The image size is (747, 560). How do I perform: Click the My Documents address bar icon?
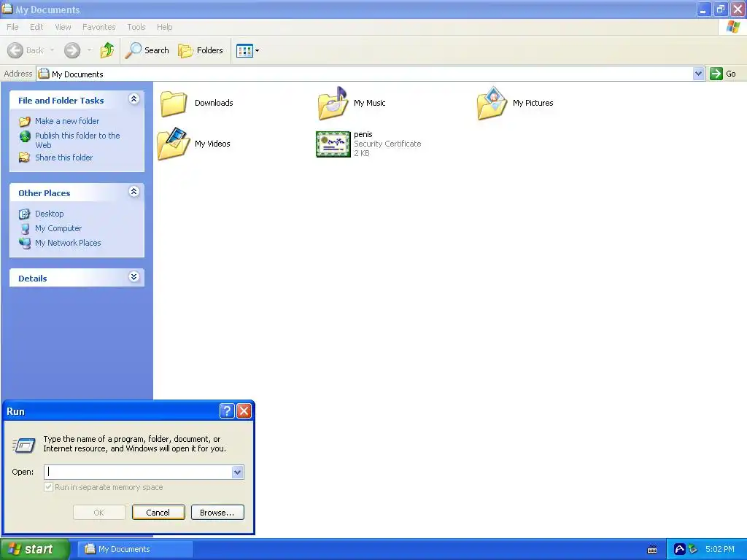[44, 74]
